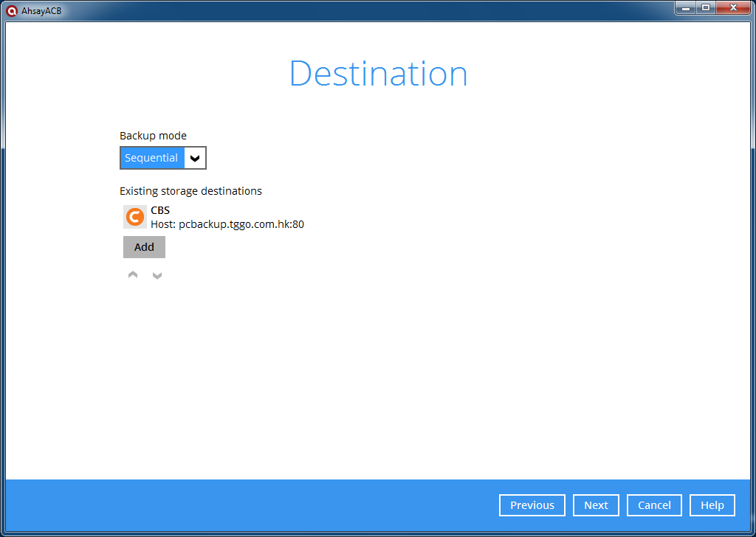
Task: Minimize the AhsayACB window
Action: [686, 7]
